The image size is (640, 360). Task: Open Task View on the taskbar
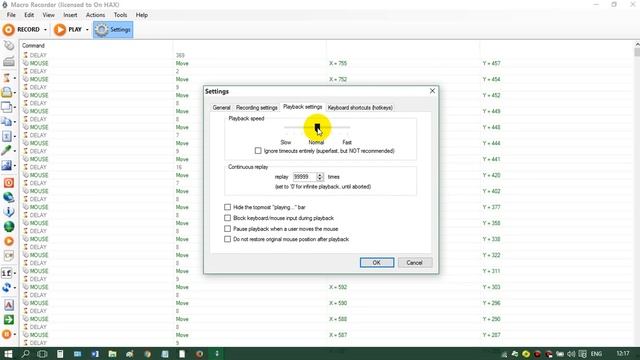(42, 354)
